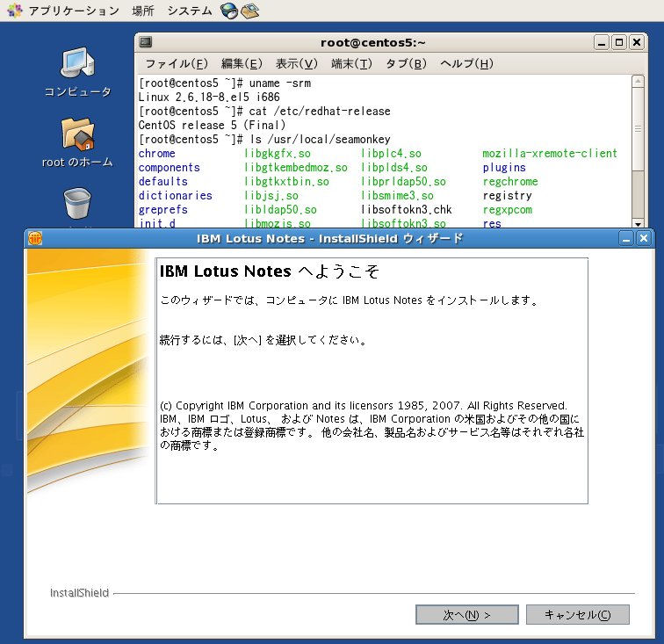
Task: Click 'libplc4.so' in terminal output
Action: coord(392,154)
